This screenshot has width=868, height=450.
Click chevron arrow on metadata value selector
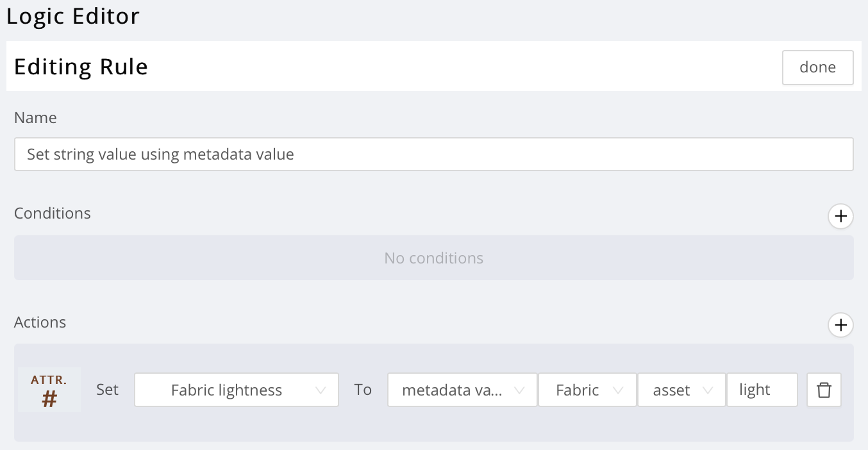520,390
